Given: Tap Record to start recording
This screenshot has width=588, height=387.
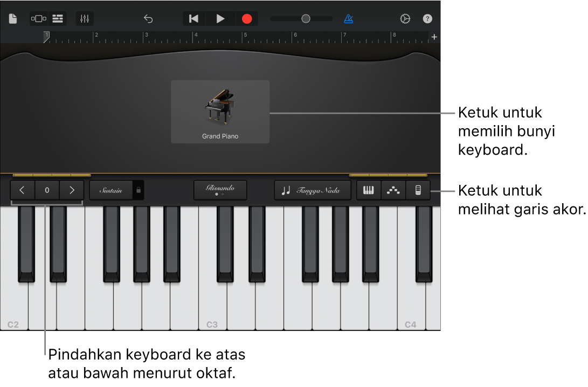Looking at the screenshot, I should point(247,18).
